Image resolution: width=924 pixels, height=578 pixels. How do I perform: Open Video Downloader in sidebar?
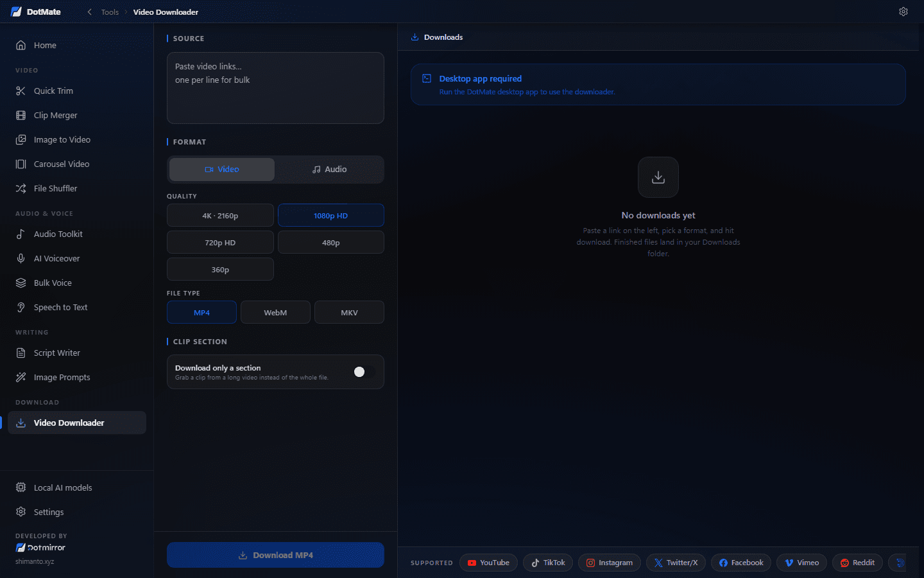(77, 423)
